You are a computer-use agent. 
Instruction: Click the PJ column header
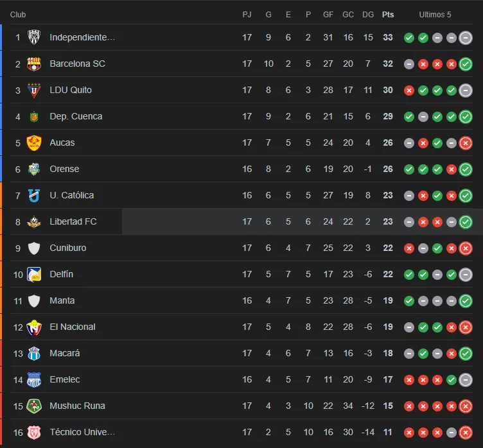pyautogui.click(x=247, y=14)
